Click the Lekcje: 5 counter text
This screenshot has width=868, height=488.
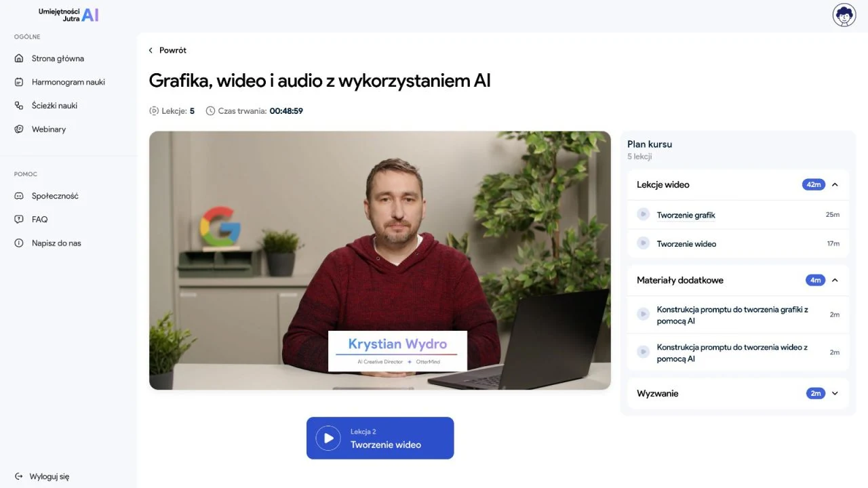[178, 110]
